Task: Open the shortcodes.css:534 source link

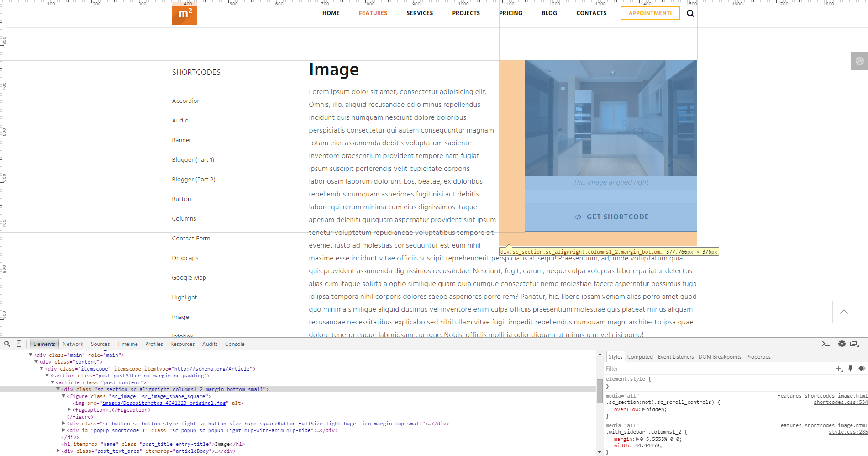Action: (x=840, y=403)
